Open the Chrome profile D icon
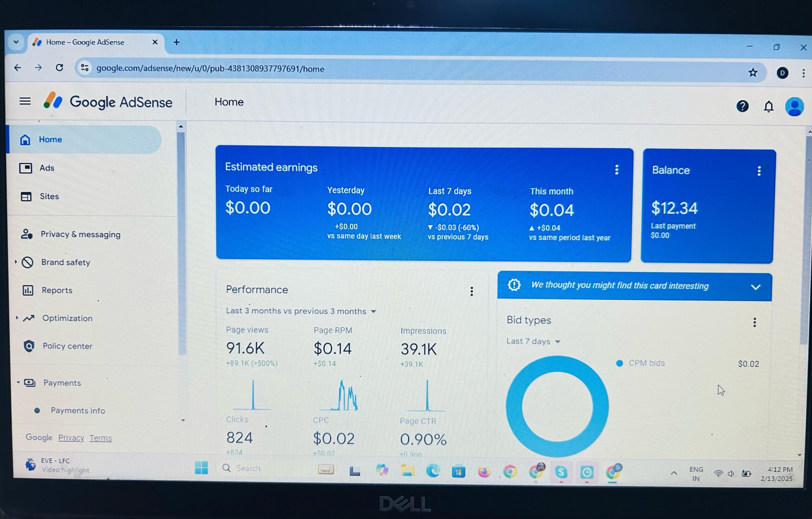The height and width of the screenshot is (519, 812). [782, 73]
